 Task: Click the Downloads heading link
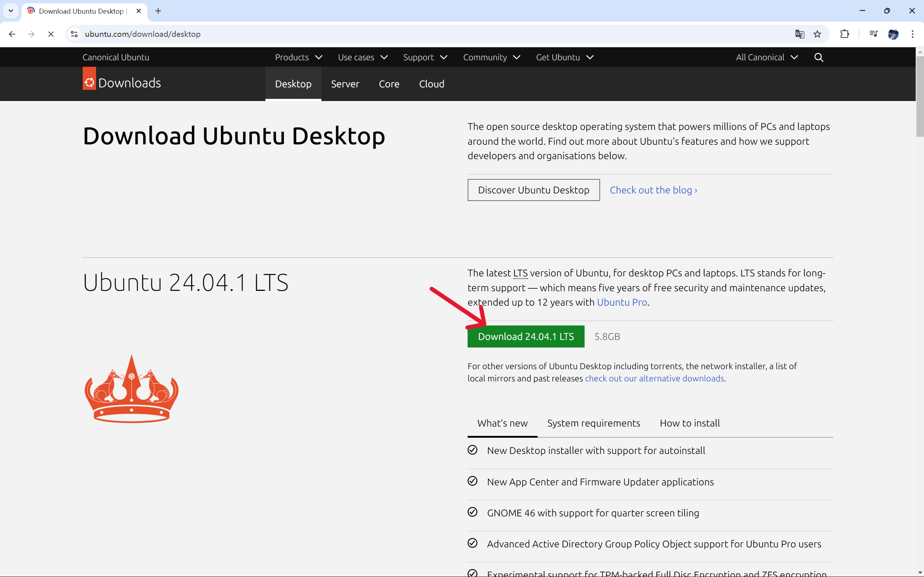(129, 83)
